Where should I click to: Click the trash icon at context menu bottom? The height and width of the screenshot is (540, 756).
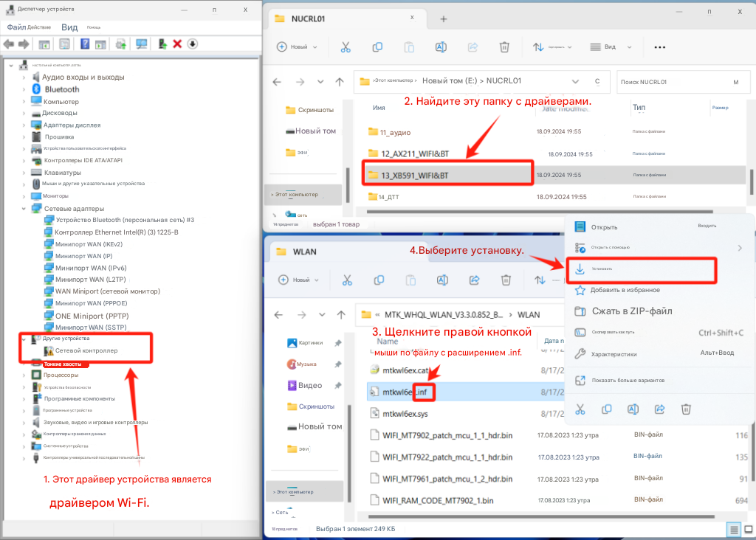[686, 409]
